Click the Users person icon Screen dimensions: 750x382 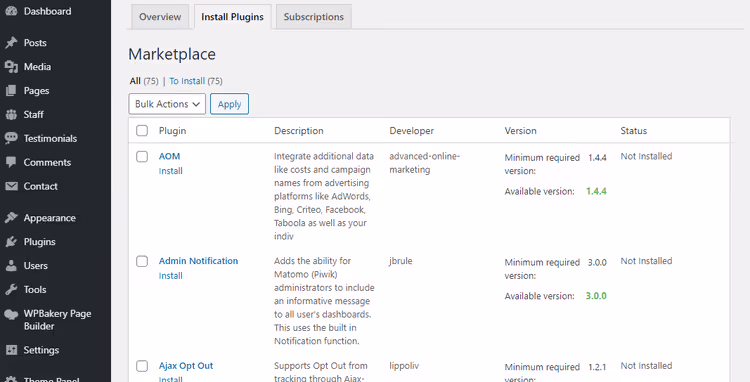pos(11,265)
